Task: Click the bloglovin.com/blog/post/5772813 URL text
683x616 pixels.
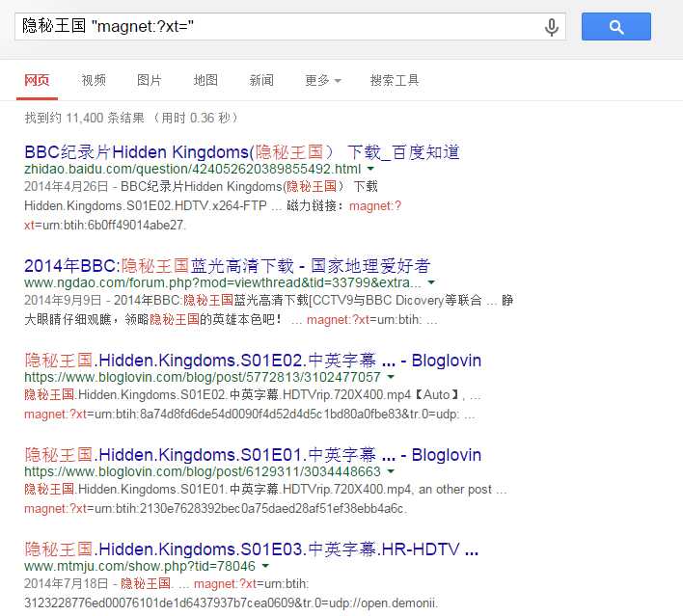Action: point(203,377)
